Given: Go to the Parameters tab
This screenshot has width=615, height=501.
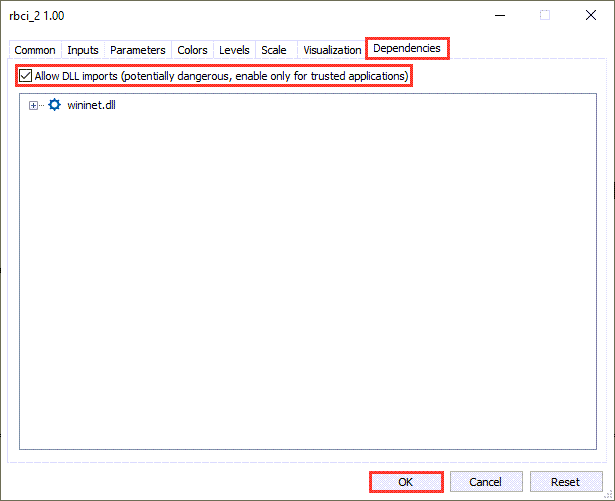Looking at the screenshot, I should [x=138, y=50].
